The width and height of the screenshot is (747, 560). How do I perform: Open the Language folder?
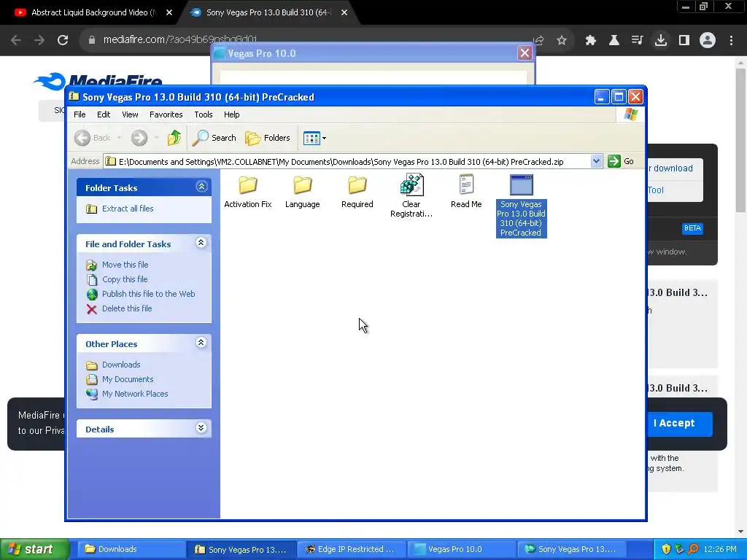coord(303,192)
